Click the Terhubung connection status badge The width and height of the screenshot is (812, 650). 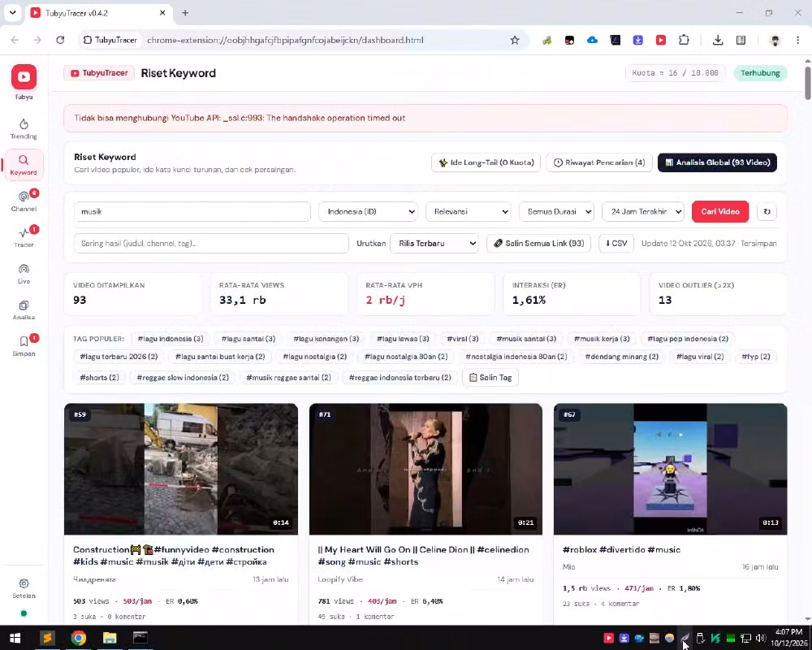click(760, 73)
